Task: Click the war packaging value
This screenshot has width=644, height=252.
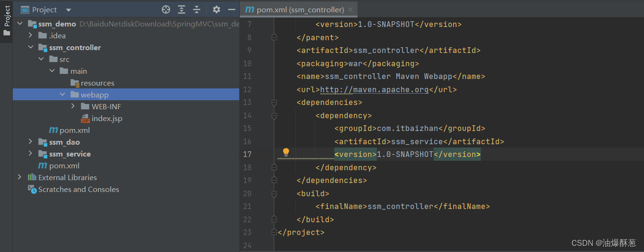Action: [x=356, y=63]
